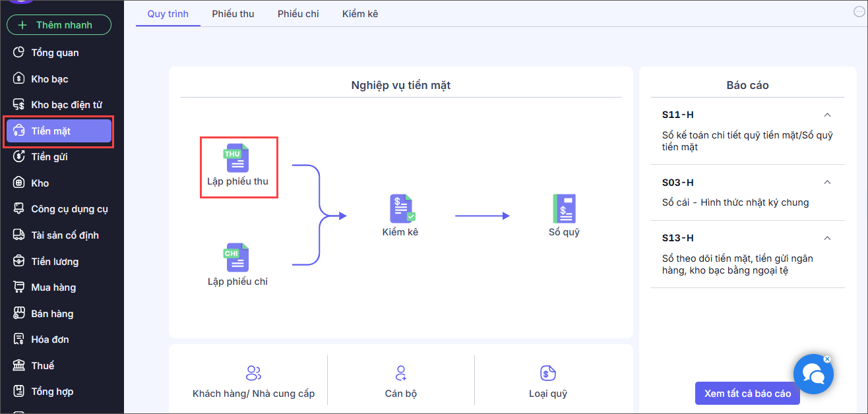Open the Kho bạc điện tử icon
Viewport: 868px width, 414px height.
[19, 105]
